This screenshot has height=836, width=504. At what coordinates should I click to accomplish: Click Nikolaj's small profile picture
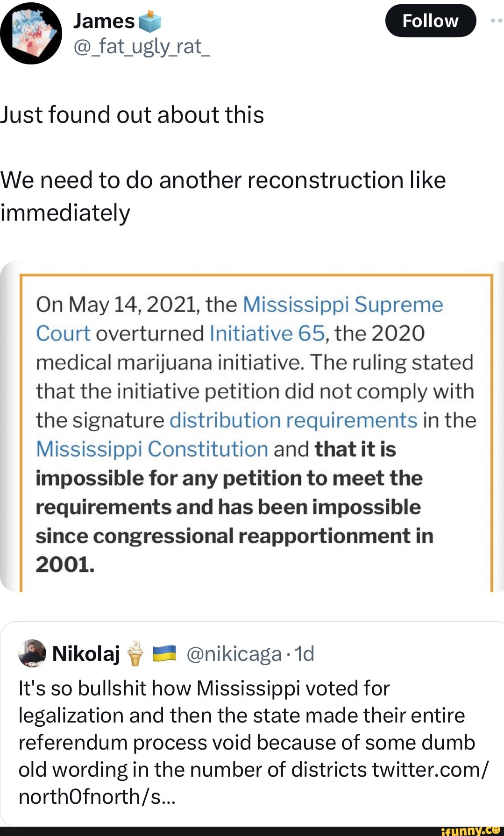click(x=32, y=653)
